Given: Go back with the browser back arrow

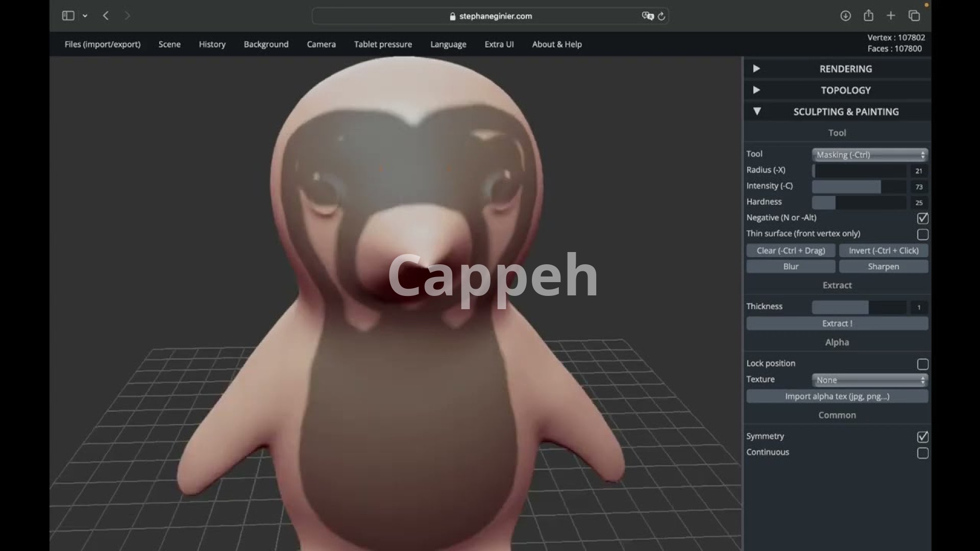Looking at the screenshot, I should click(106, 16).
